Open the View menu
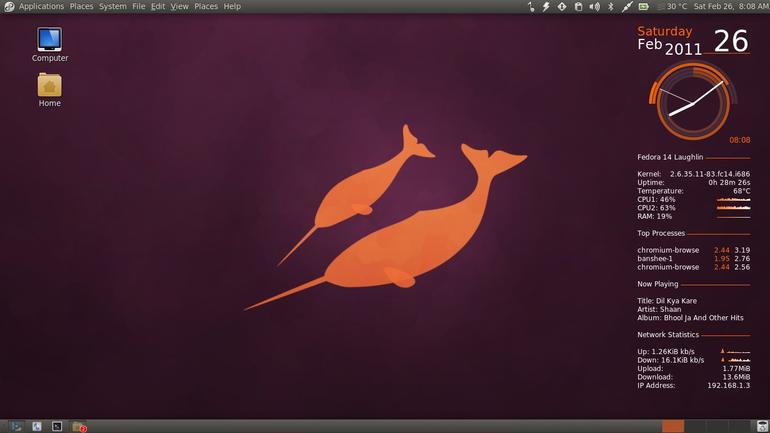Image resolution: width=770 pixels, height=433 pixels. pyautogui.click(x=179, y=6)
